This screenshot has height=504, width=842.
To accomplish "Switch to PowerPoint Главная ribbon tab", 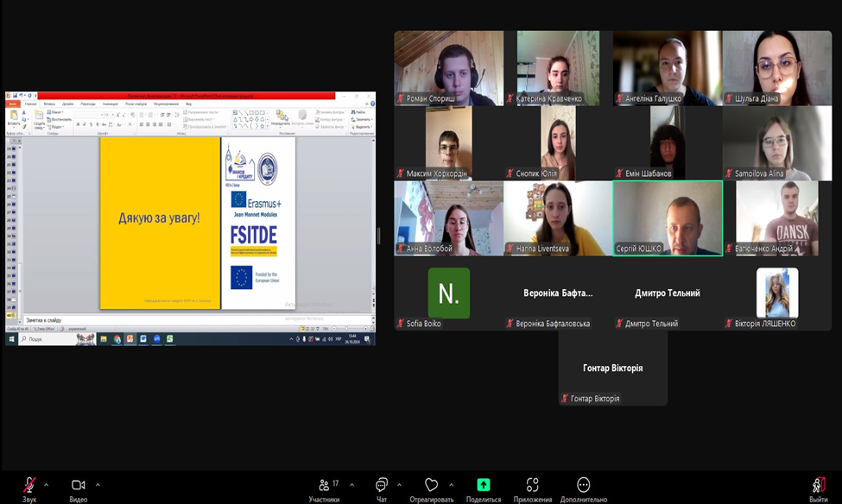I will tap(30, 104).
